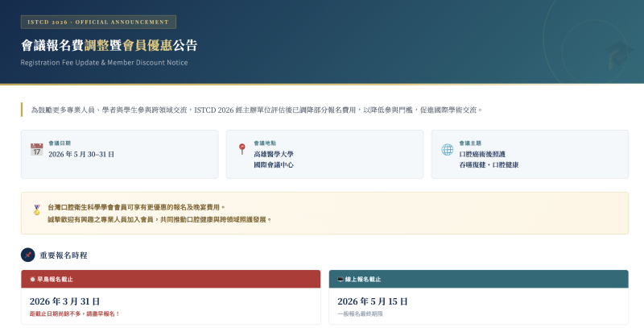Select the 高雄醫學大學 venue card
644x328 pixels.
(324, 154)
